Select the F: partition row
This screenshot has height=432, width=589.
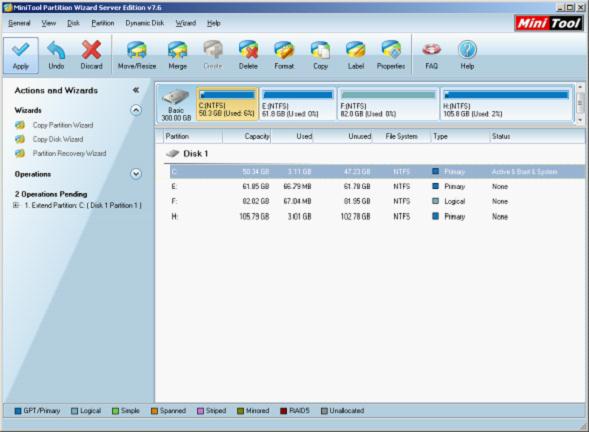pyautogui.click(x=377, y=201)
